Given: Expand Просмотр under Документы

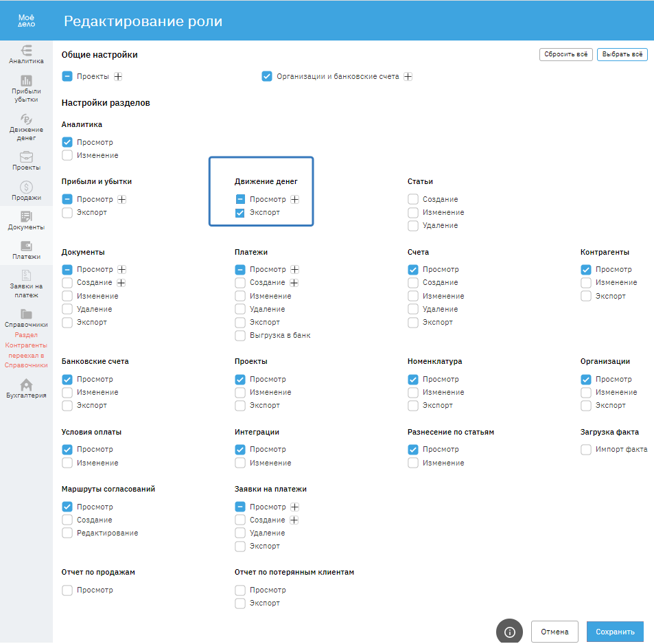Looking at the screenshot, I should pyautogui.click(x=121, y=270).
